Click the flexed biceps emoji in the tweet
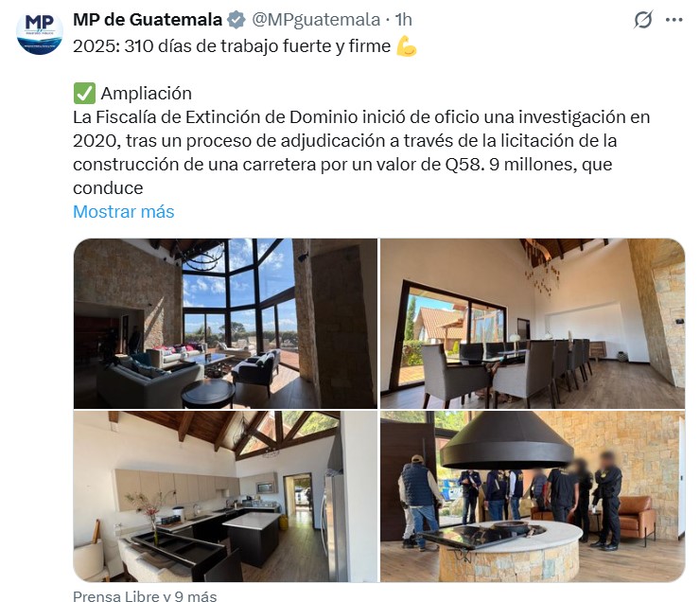The image size is (700, 602). (x=406, y=46)
